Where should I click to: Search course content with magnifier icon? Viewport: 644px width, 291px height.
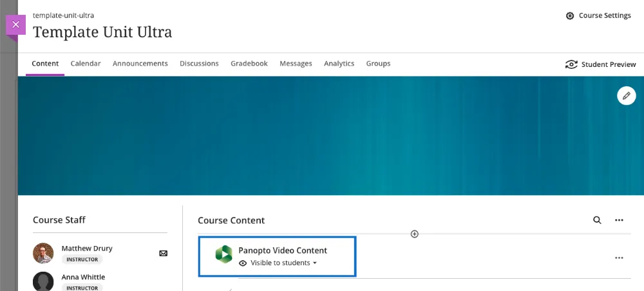[x=597, y=220]
